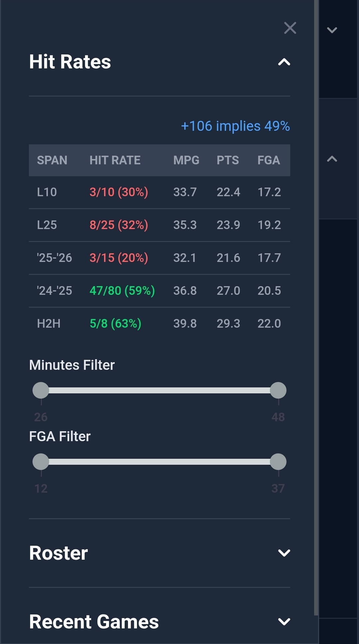This screenshot has width=359, height=644.
Task: Select the L10 hit rate row
Action: (160, 192)
